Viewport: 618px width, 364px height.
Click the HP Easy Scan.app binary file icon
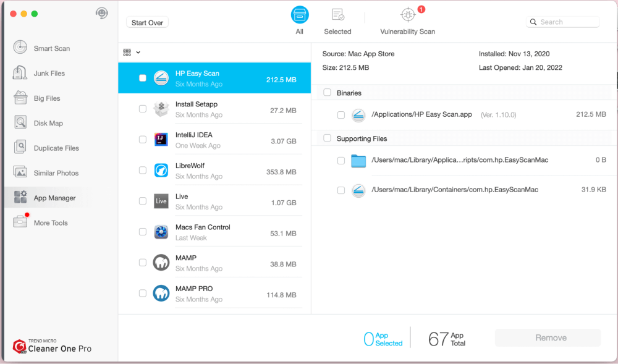point(358,115)
